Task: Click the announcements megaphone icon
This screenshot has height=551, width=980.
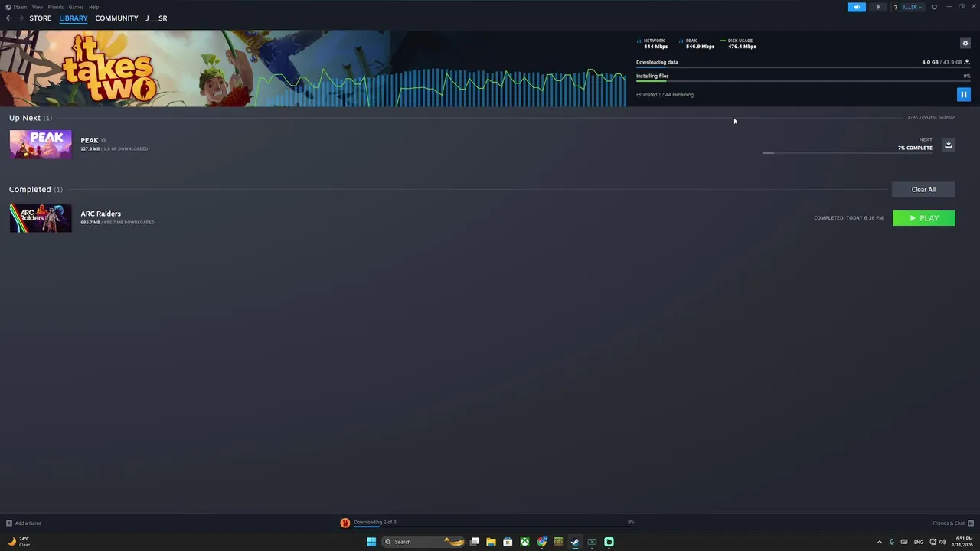Action: coord(856,7)
